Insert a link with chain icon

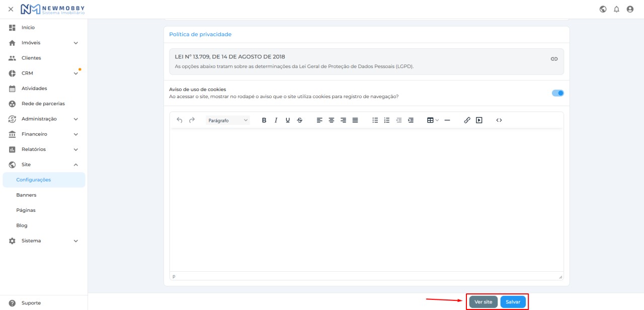[x=467, y=120]
